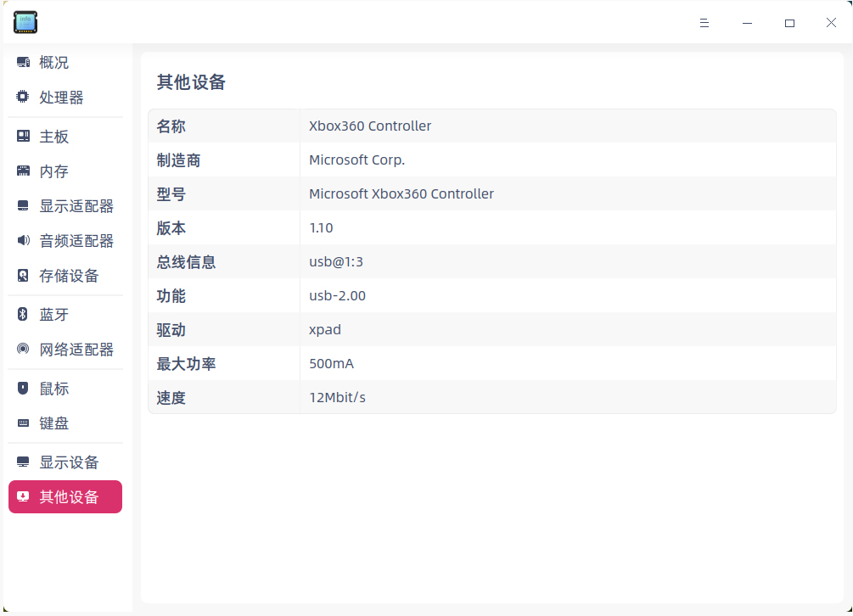Switch to the 显示设备 section
Screen dimensions: 853x616
click(65, 462)
